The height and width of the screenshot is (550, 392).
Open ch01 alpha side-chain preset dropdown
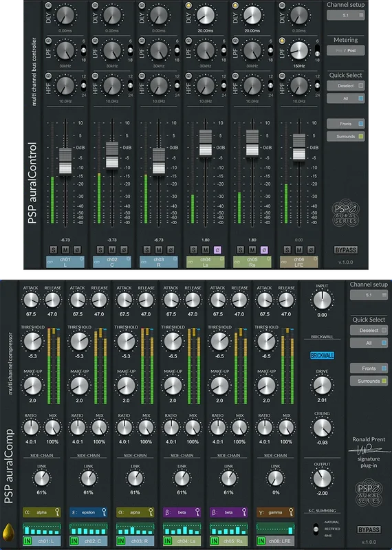pos(42,512)
